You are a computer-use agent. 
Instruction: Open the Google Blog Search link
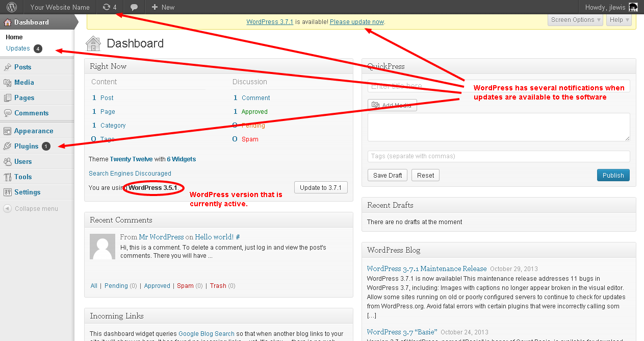(207, 334)
